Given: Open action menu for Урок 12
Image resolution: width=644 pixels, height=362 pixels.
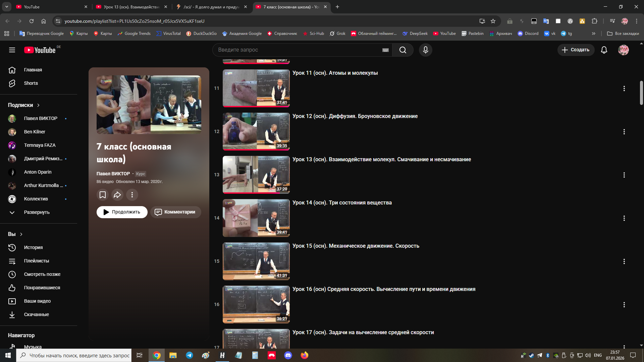Looking at the screenshot, I should (624, 132).
